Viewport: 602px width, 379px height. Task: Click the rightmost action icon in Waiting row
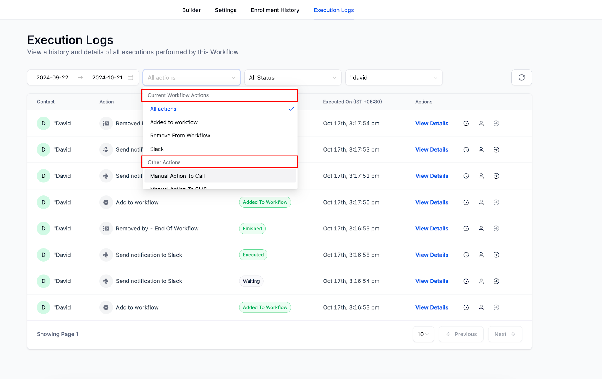pos(496,281)
